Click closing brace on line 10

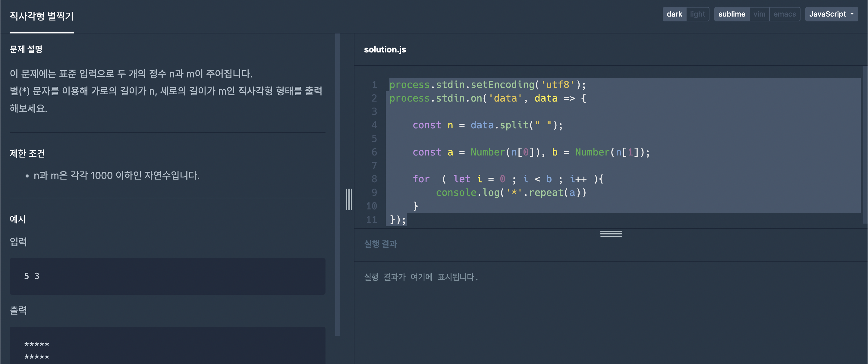coord(416,206)
